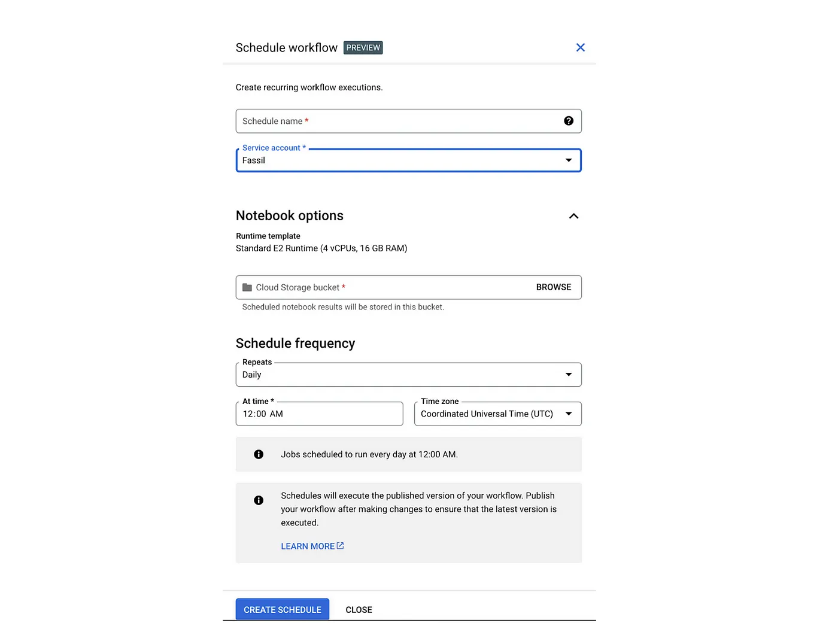Click the info icon beside the jobs scheduled message
The height and width of the screenshot is (644, 838).
coord(259,454)
